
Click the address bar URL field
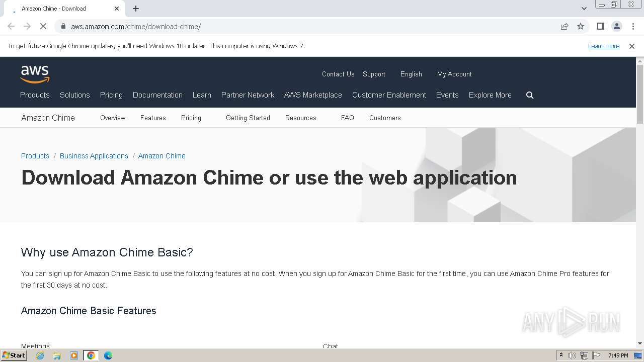tap(312, 26)
